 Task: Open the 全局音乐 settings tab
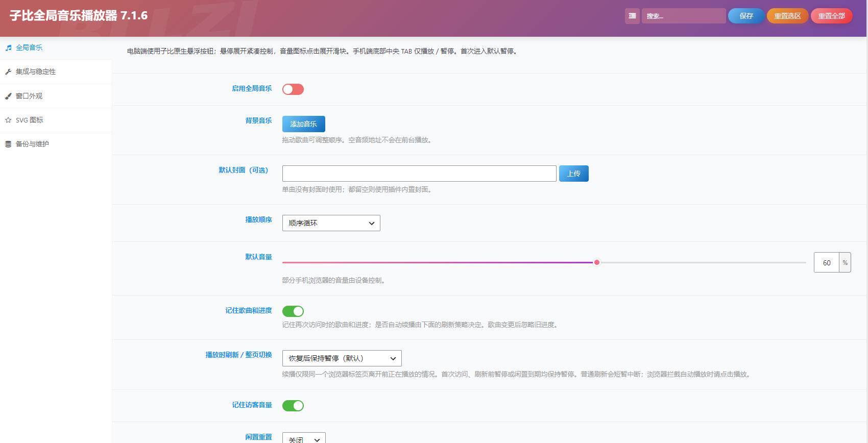56,48
